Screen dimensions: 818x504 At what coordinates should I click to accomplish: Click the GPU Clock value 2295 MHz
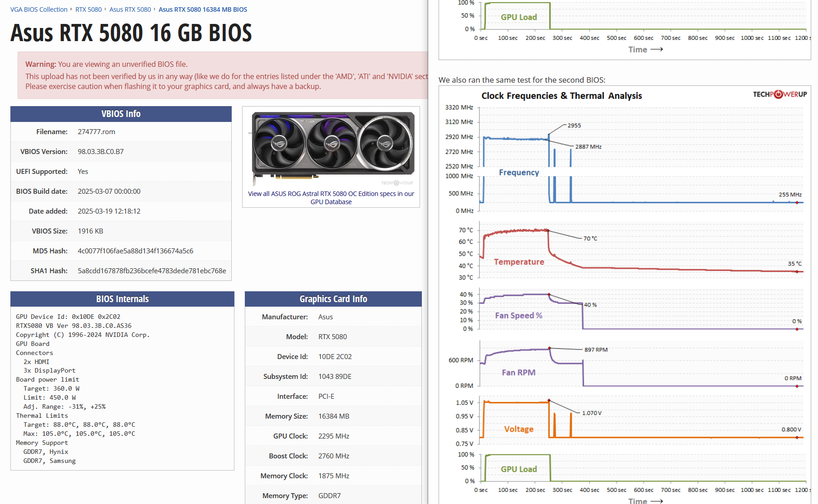[334, 436]
